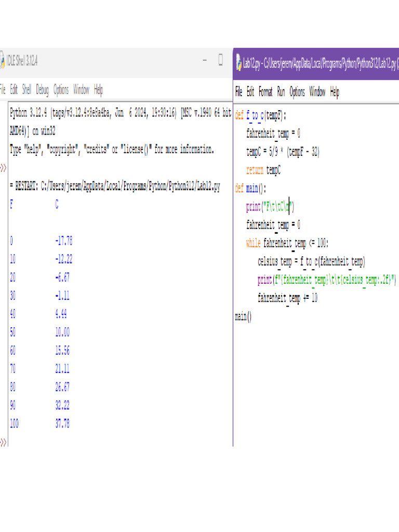Open Help menu in the IDLE Shell window
The width and height of the screenshot is (399, 532).
98,90
